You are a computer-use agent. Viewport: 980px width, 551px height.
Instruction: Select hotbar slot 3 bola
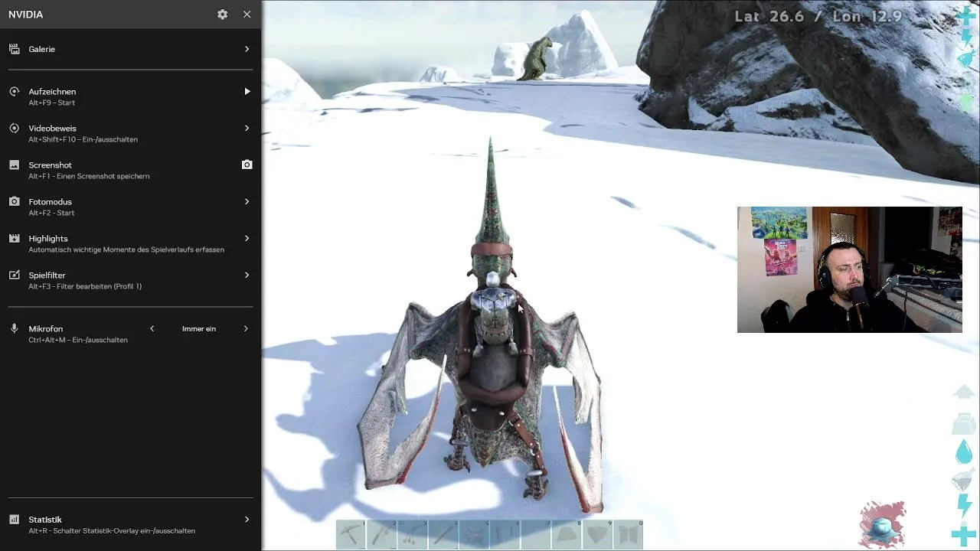[x=413, y=535]
